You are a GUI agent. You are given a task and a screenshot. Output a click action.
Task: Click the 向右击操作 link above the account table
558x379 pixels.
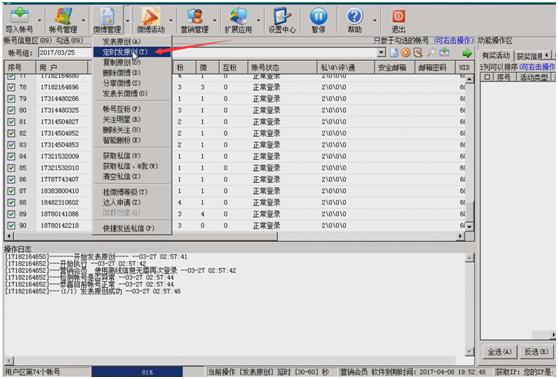tap(453, 41)
